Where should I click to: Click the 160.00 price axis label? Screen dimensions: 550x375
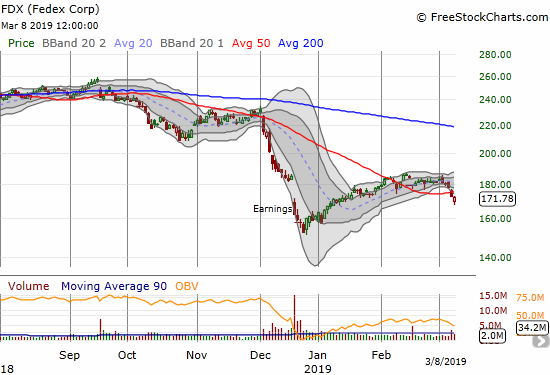495,219
